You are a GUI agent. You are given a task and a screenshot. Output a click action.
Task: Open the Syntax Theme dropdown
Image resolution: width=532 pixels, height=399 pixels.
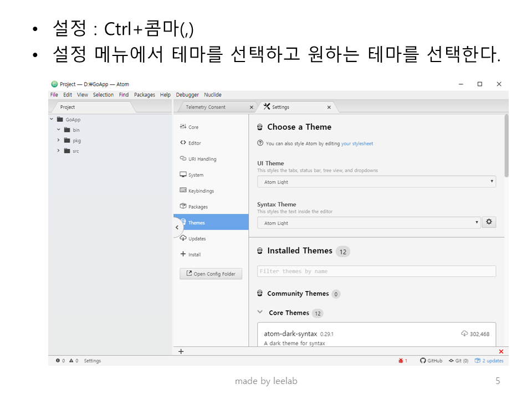[369, 223]
